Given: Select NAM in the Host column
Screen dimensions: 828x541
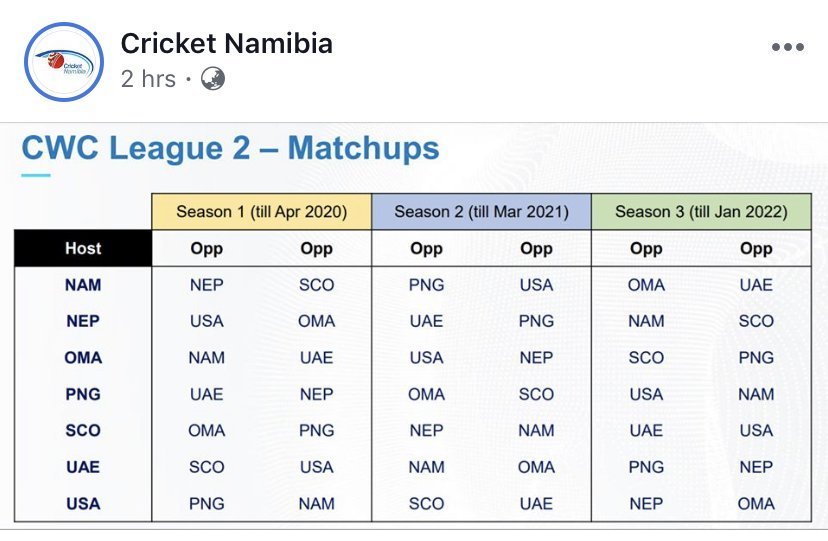Looking at the screenshot, I should (83, 285).
